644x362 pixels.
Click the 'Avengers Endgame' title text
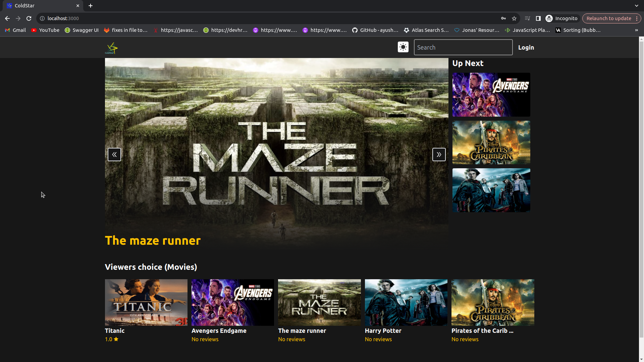point(219,330)
